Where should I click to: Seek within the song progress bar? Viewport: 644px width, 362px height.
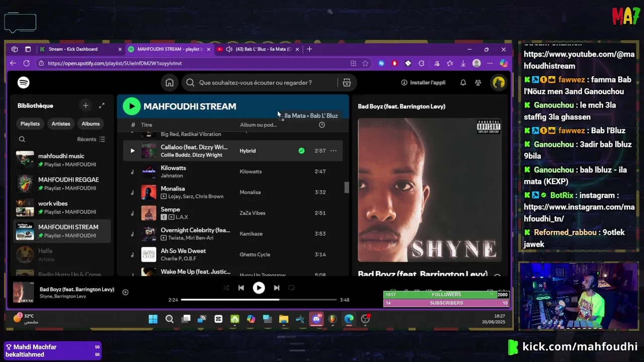click(259, 300)
